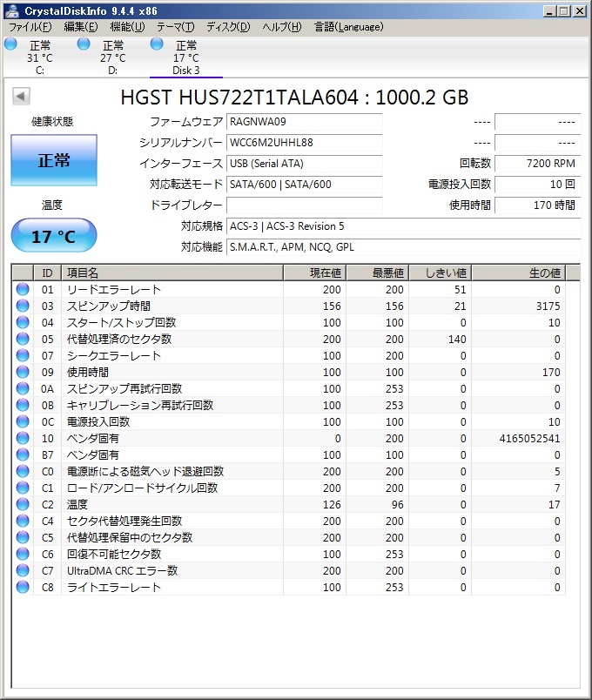
Task: Click the 対応機能 field S.M.A.R.T., APM, NCQ, GPL
Action: click(404, 247)
